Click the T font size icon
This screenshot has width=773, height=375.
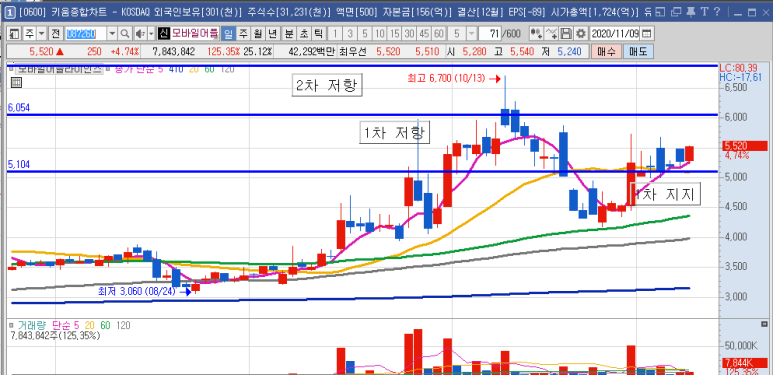tap(704, 12)
